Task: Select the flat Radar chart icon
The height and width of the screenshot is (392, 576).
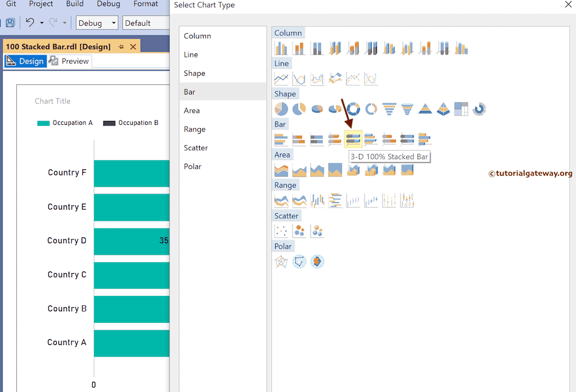Action: pos(299,262)
